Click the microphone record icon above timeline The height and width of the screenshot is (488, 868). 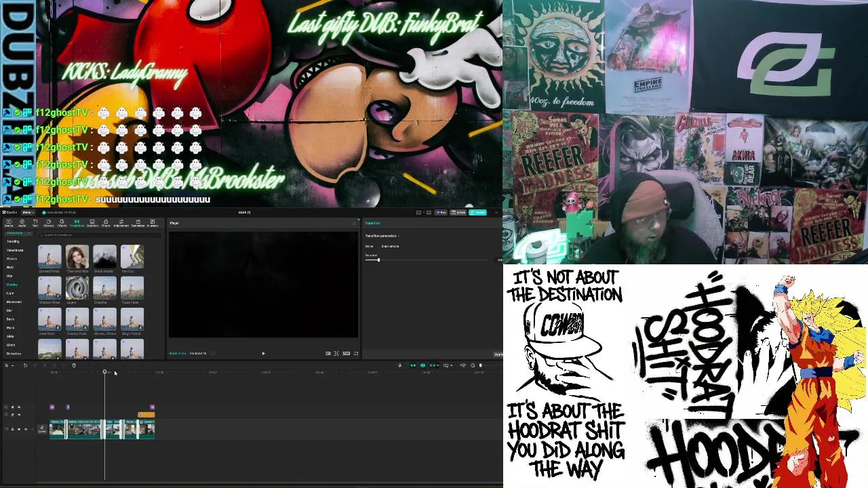tap(399, 365)
